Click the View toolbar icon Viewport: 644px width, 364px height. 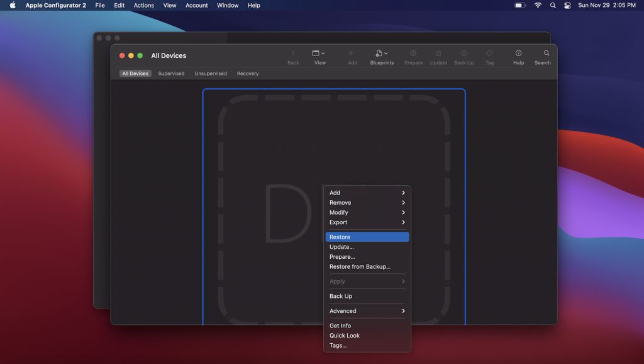point(319,57)
